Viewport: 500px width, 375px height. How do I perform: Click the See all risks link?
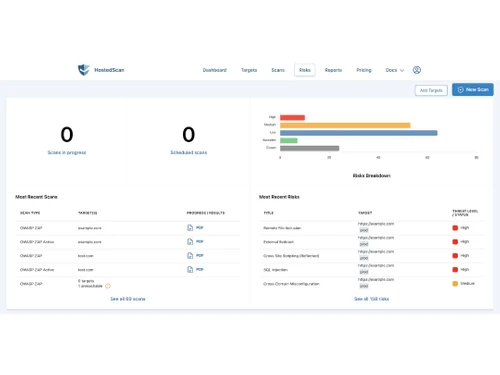[371, 299]
